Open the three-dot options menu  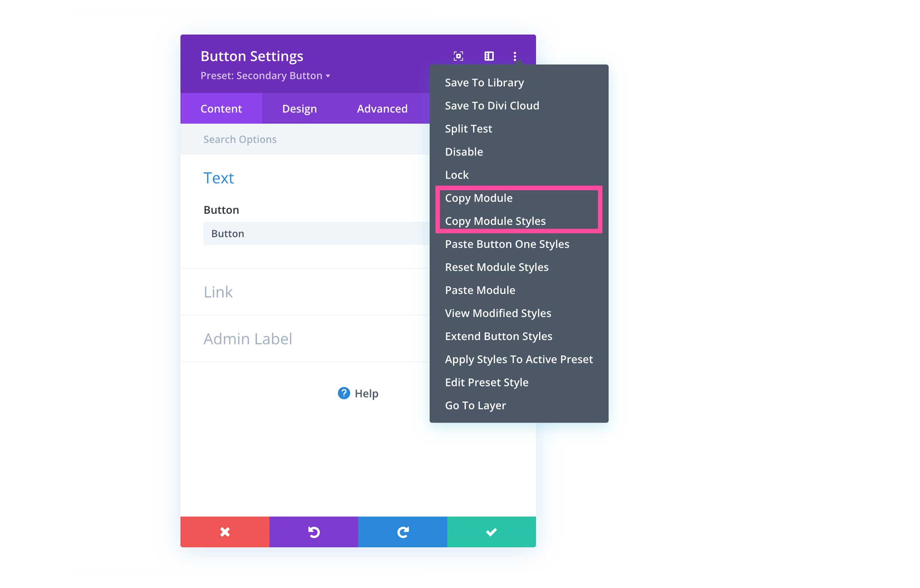515,56
